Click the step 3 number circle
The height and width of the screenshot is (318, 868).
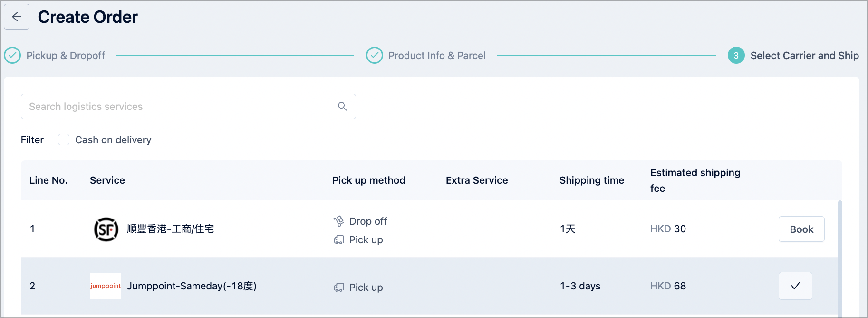[x=736, y=56]
